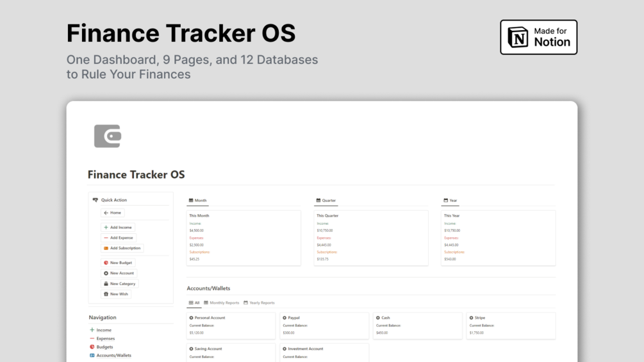Select the Quarter view tab

326,201
